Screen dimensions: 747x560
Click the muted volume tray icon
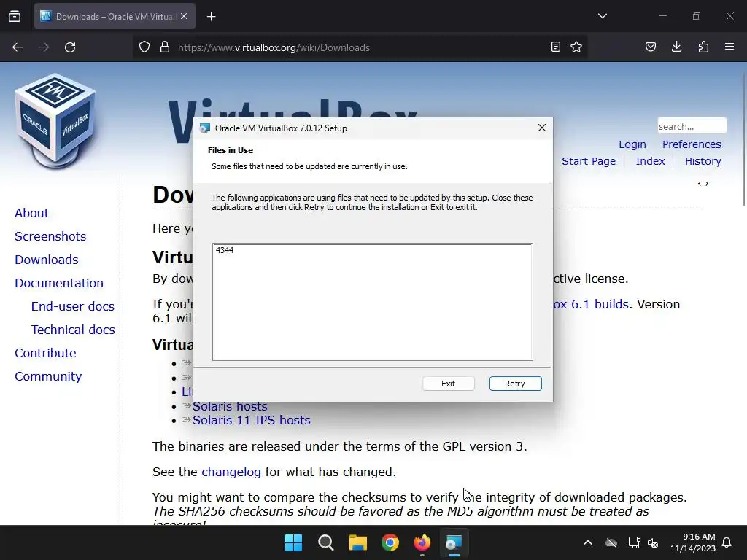[x=653, y=542]
